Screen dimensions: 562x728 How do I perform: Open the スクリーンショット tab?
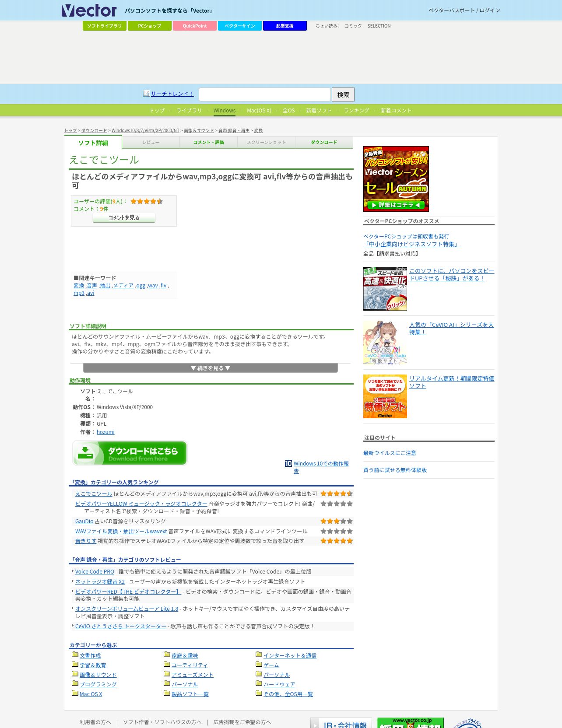266,142
